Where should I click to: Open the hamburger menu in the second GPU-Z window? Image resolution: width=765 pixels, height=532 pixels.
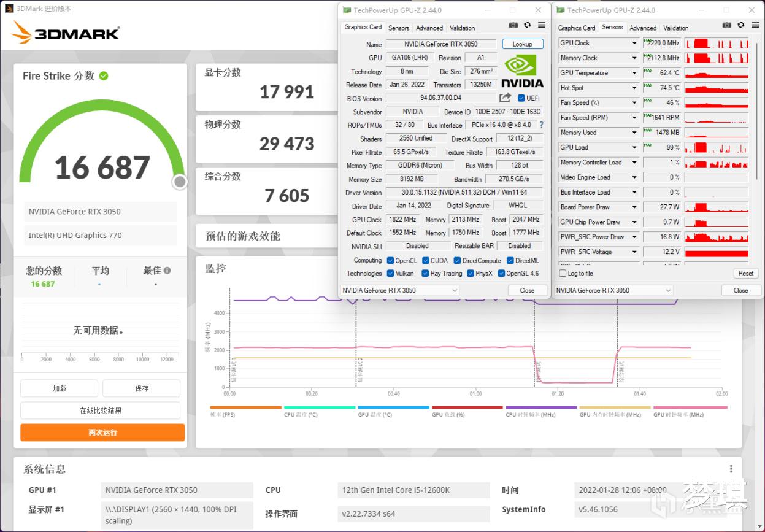tap(755, 25)
